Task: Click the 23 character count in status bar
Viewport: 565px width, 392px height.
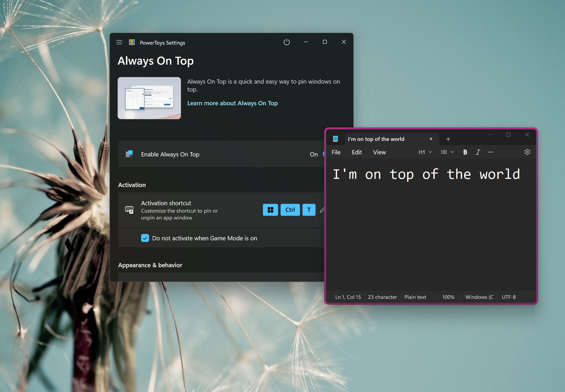Action: (382, 297)
